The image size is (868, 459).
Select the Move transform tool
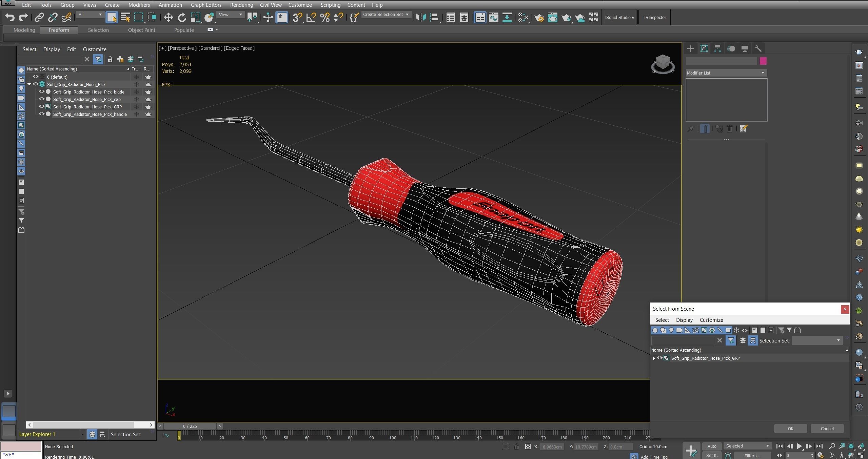(168, 17)
